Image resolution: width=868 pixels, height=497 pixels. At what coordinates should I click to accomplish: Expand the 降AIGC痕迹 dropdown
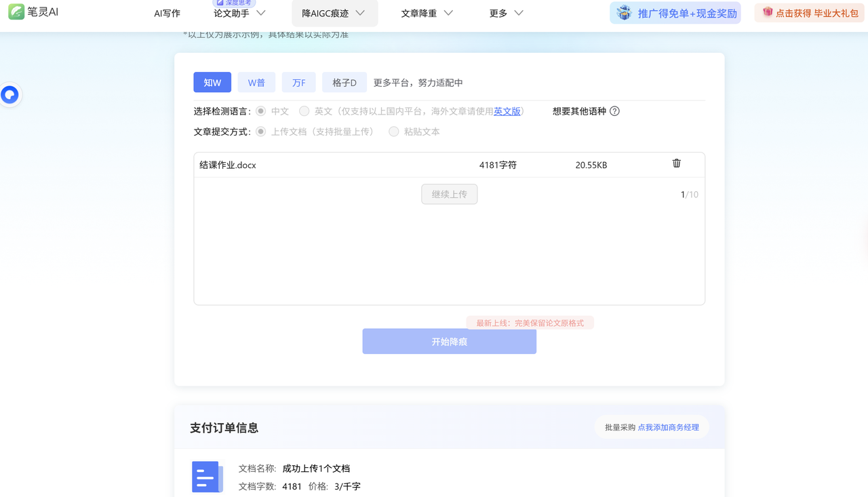click(334, 14)
